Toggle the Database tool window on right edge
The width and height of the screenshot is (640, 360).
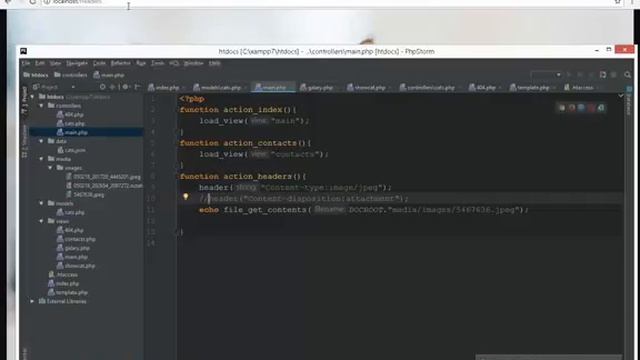point(629,100)
